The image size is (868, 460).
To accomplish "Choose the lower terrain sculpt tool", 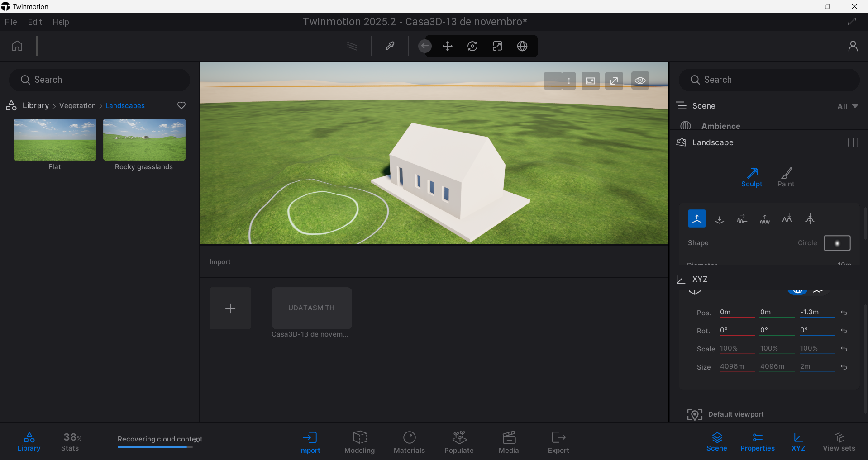I will coord(719,219).
